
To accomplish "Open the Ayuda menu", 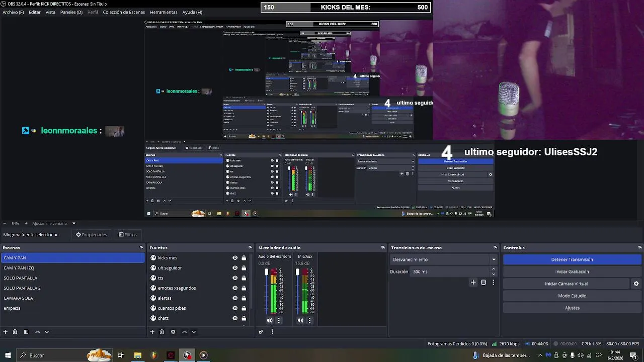I will (192, 12).
